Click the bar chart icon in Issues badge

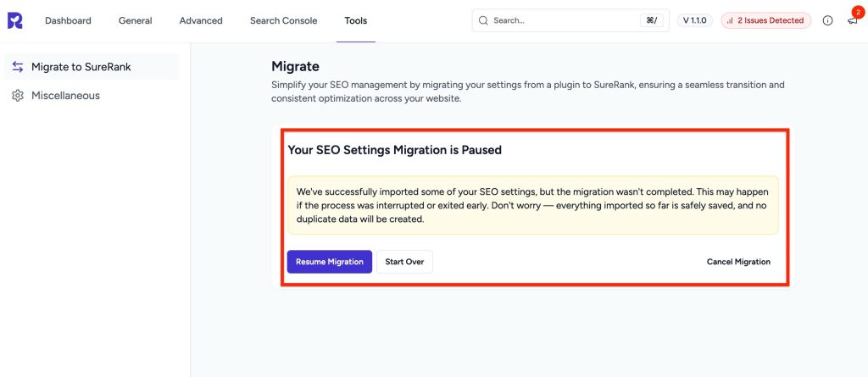(x=730, y=20)
